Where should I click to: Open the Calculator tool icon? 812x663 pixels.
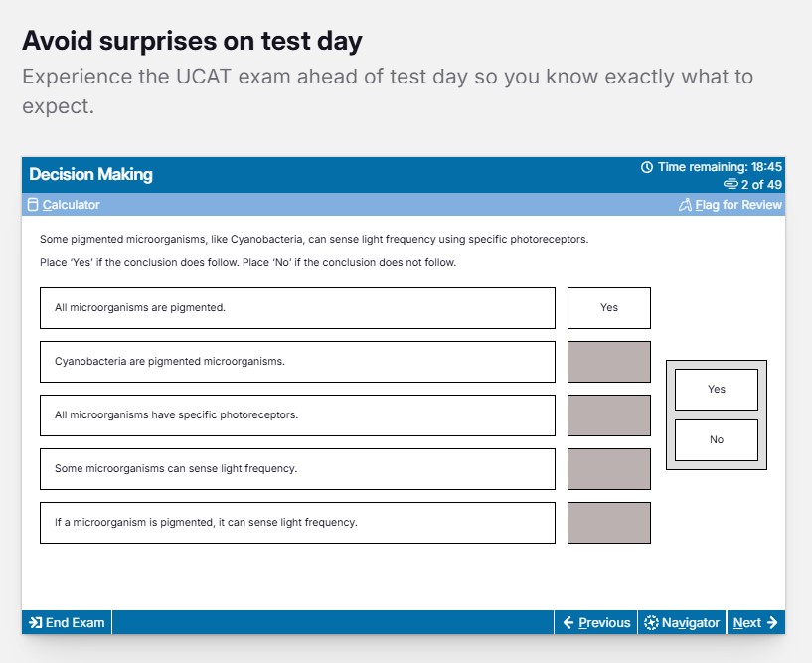[33, 205]
